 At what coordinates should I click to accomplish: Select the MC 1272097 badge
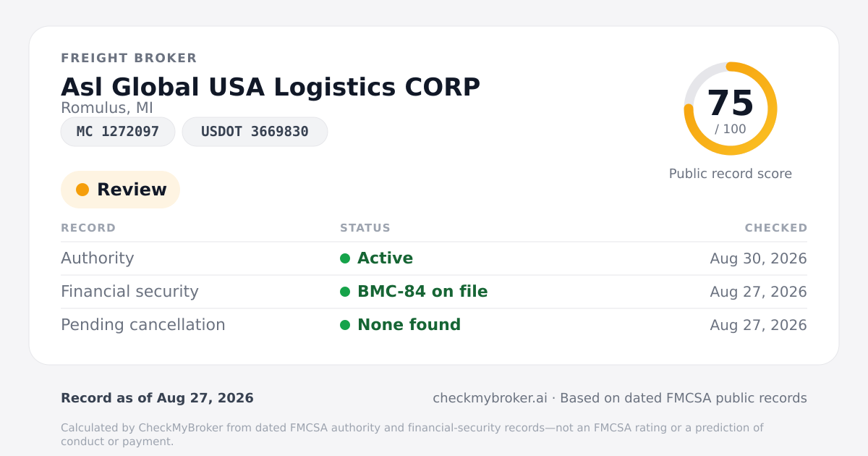[x=118, y=132]
